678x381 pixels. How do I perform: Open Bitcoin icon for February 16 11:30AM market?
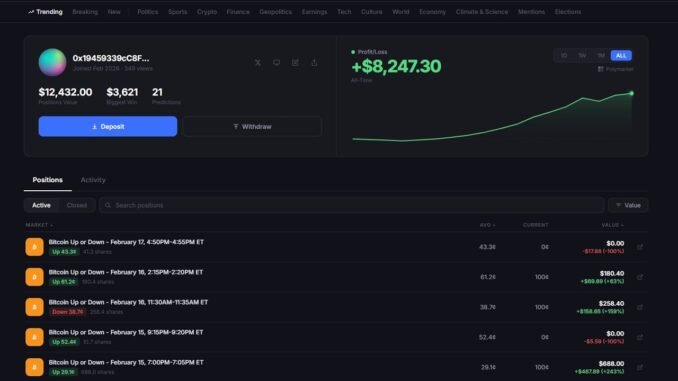click(x=34, y=307)
